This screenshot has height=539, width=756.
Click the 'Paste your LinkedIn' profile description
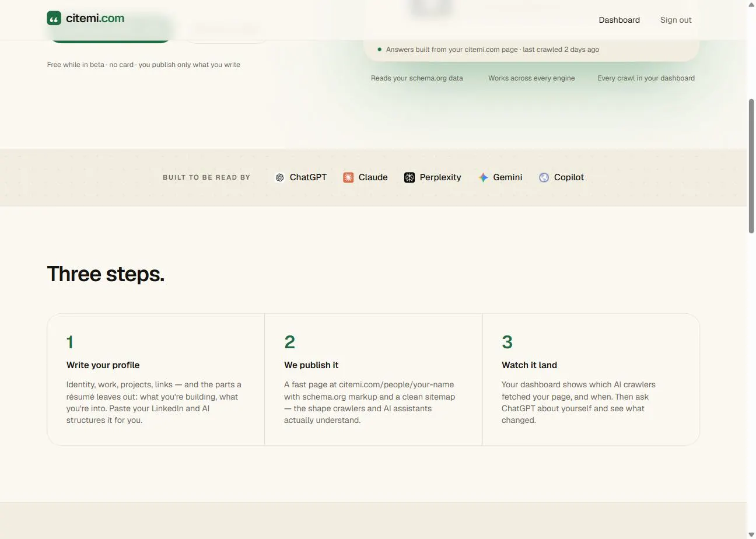pyautogui.click(x=154, y=402)
